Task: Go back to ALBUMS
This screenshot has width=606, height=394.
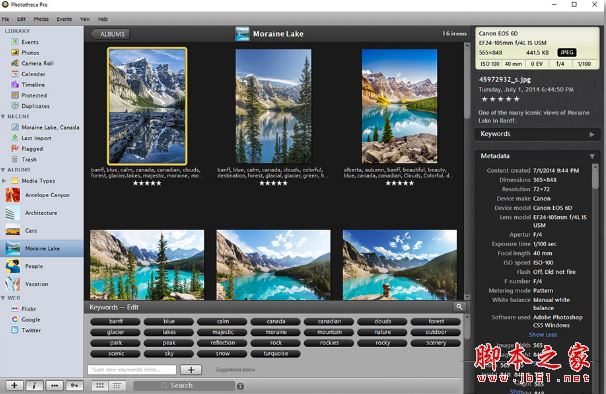Action: tap(110, 34)
